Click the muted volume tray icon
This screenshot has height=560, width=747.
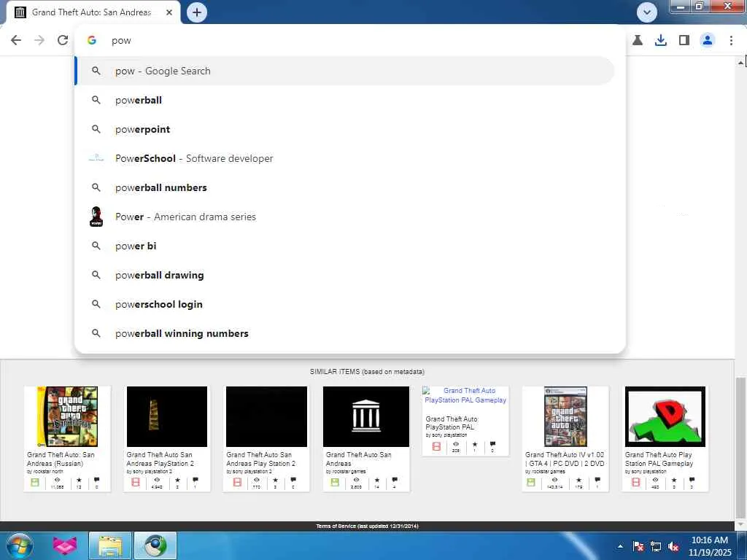673,547
